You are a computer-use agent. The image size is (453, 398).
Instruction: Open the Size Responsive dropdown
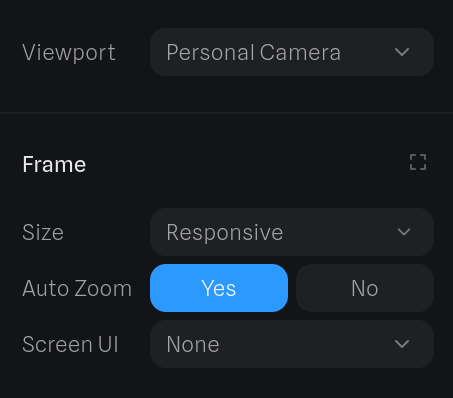click(292, 232)
